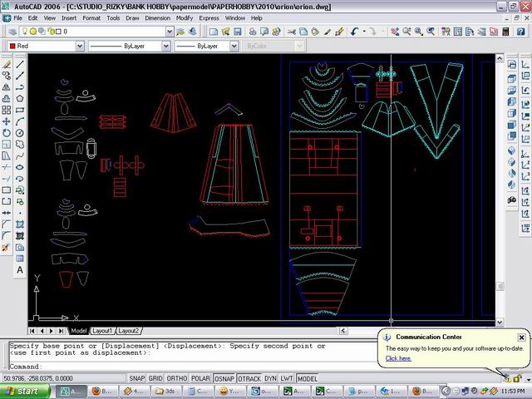Toggle MODEL space button
532x399 pixels.
point(308,378)
